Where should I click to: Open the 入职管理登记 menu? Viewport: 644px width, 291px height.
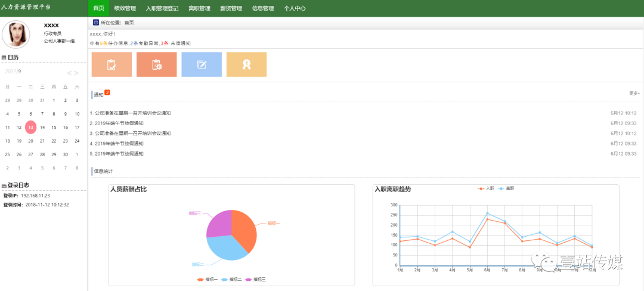click(x=162, y=8)
